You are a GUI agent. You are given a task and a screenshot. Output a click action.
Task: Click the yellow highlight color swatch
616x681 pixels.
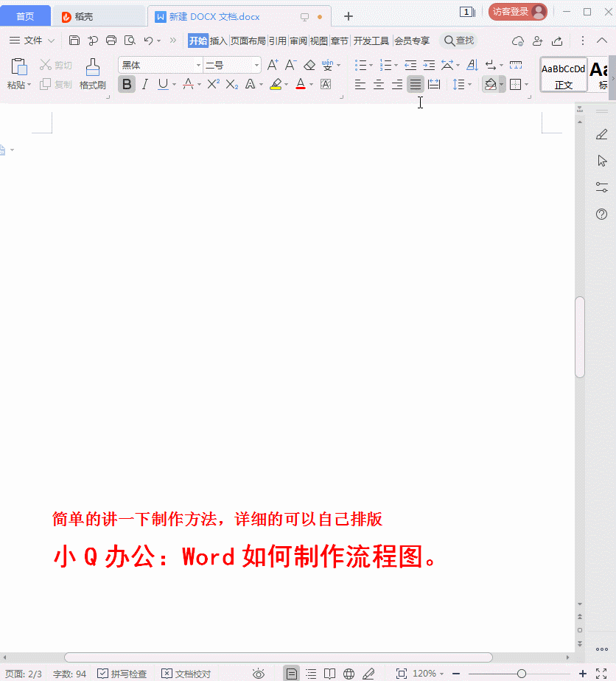click(276, 84)
